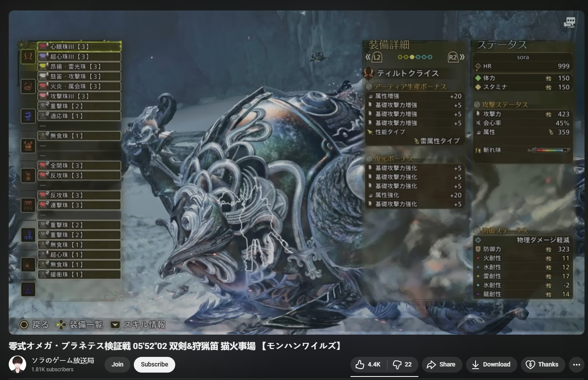
Task: Click the Share button
Action: coord(441,364)
